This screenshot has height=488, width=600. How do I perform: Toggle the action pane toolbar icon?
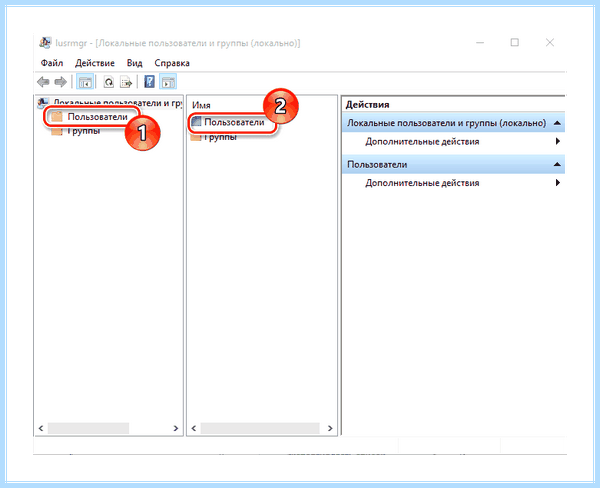pos(168,82)
